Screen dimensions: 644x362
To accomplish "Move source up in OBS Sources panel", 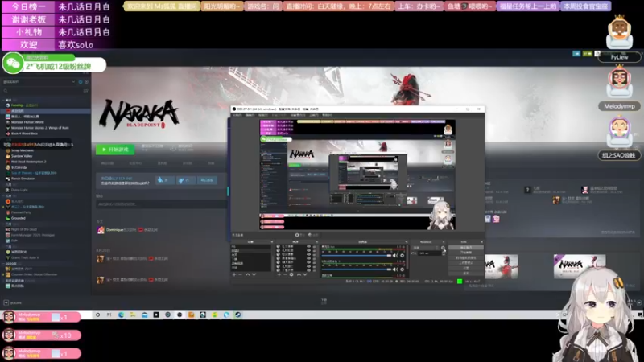I will tap(299, 274).
